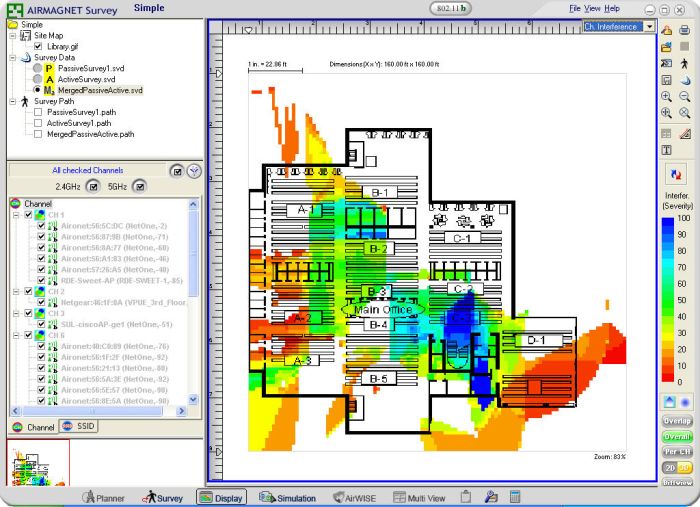Screen dimensions: 700x507
Task: Uncheck the Library.gif site map checkbox
Action: coord(38,46)
